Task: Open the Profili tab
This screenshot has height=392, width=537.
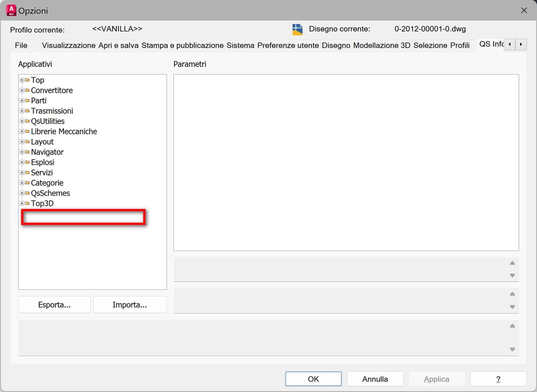Action: point(460,45)
